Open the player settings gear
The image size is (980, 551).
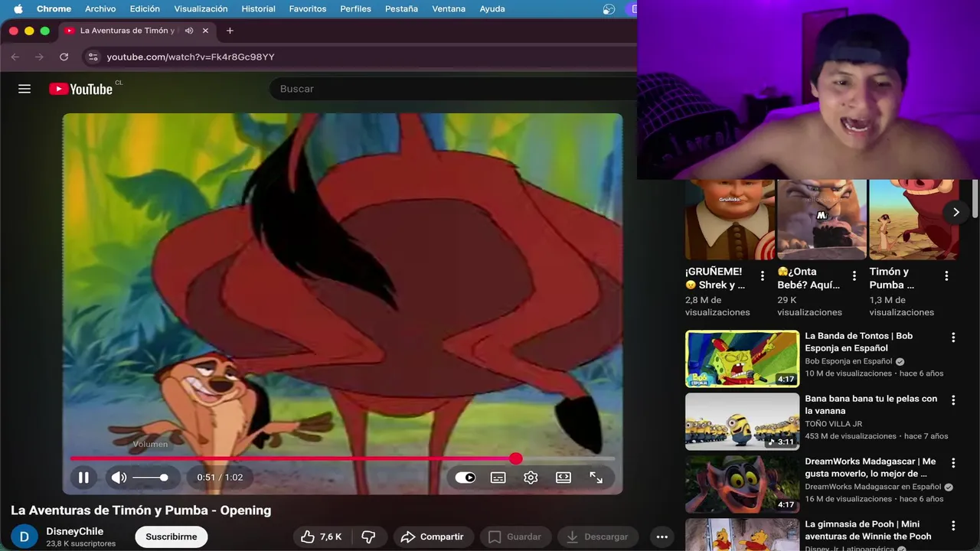click(x=531, y=478)
